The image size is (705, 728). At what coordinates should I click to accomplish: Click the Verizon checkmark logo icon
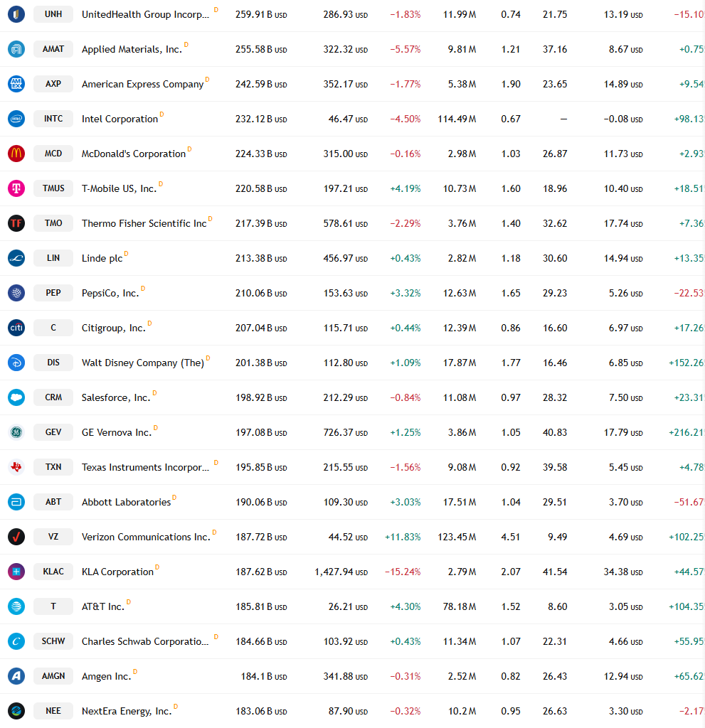point(16,537)
